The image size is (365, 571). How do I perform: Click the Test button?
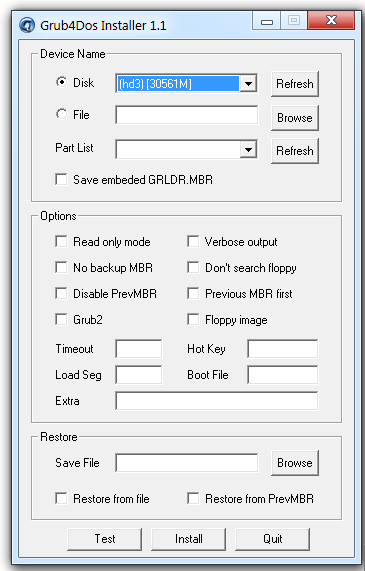click(105, 539)
